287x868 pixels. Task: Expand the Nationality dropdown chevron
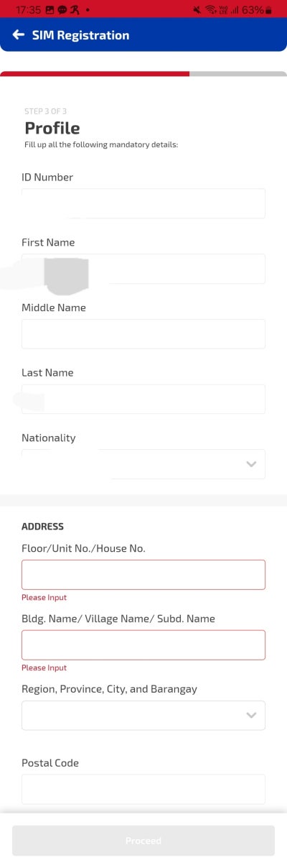[x=251, y=464]
